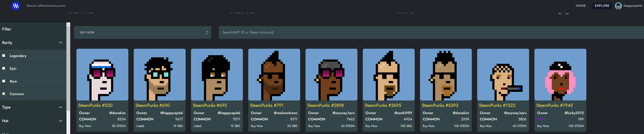Click the SteemPunks #2898 title
644x134 pixels.
325,106
